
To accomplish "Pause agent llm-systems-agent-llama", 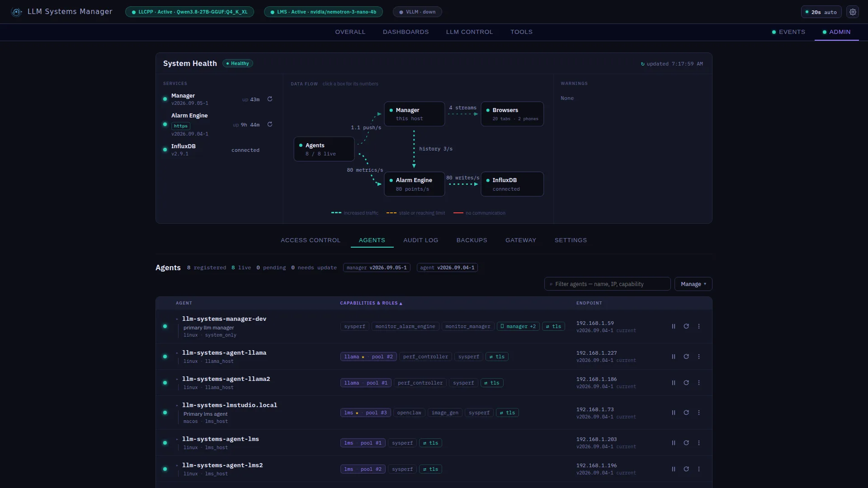I will pyautogui.click(x=674, y=357).
